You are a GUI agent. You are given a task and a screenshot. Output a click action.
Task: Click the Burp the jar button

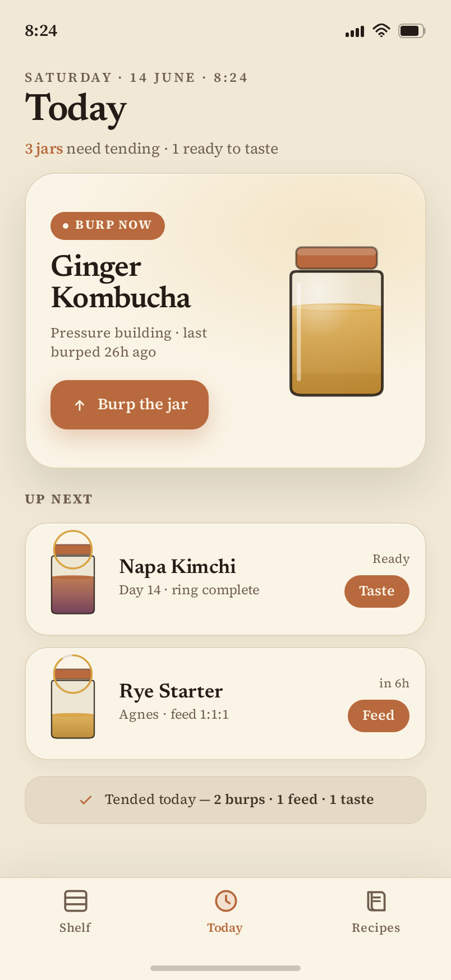point(130,405)
